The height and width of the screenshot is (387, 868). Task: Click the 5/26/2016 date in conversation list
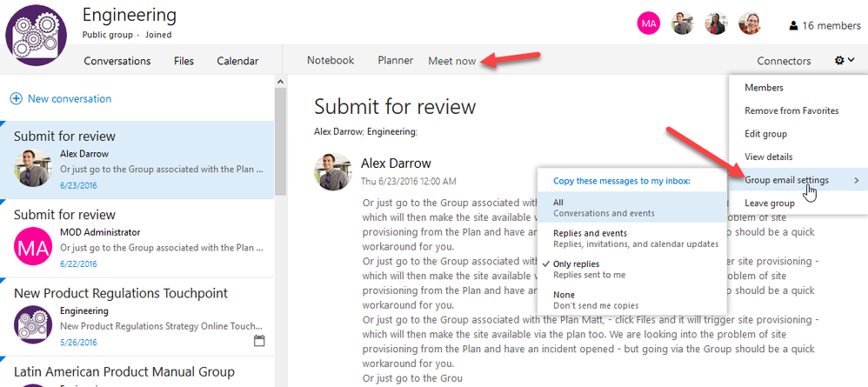click(78, 343)
